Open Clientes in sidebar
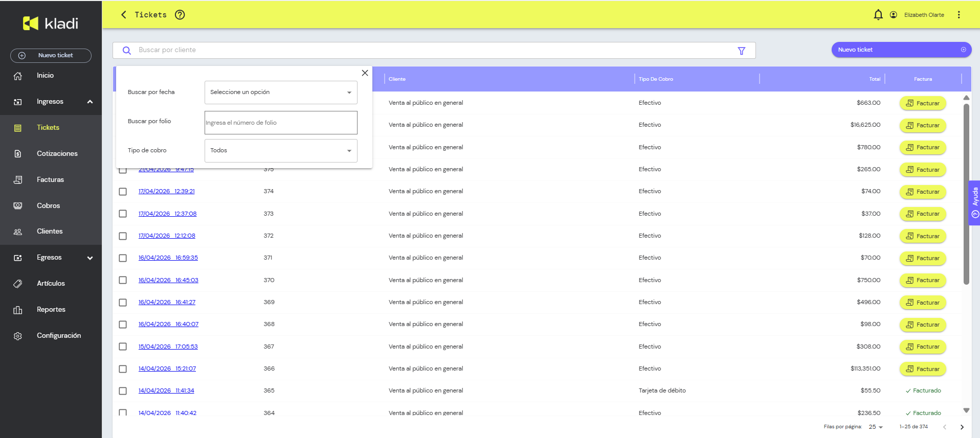Viewport: 980px width, 438px height. click(x=51, y=232)
